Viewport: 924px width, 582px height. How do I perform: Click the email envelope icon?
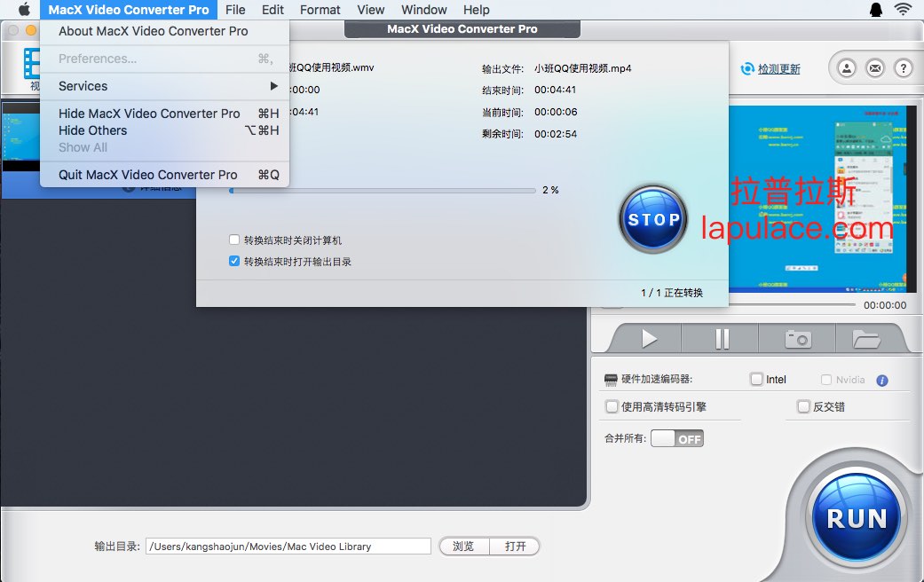pos(875,68)
